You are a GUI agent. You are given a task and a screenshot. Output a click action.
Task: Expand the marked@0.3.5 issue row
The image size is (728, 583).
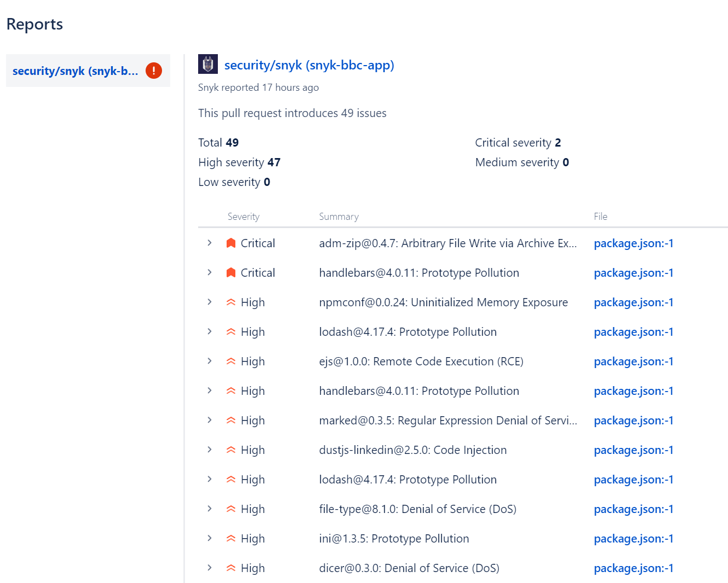tap(209, 420)
